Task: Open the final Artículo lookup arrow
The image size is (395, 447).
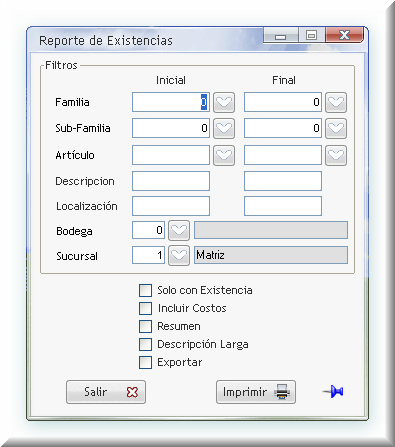Action: [336, 155]
